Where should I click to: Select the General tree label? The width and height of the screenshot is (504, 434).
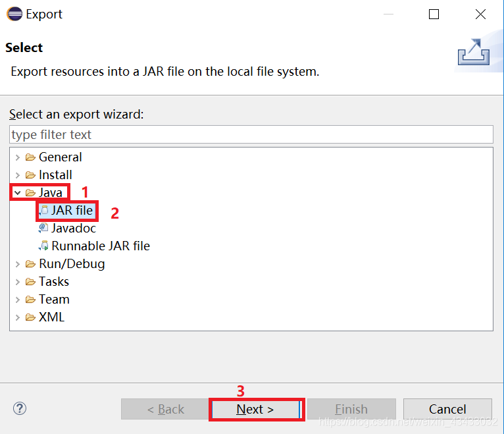(x=60, y=157)
